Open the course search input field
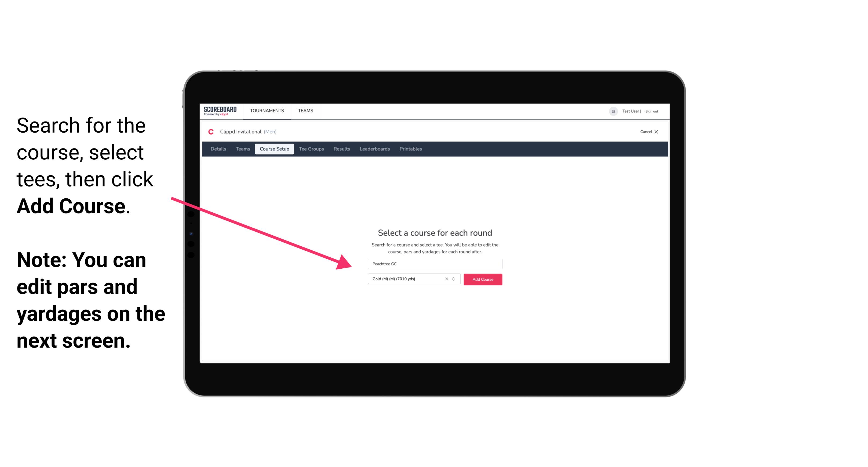 [435, 263]
